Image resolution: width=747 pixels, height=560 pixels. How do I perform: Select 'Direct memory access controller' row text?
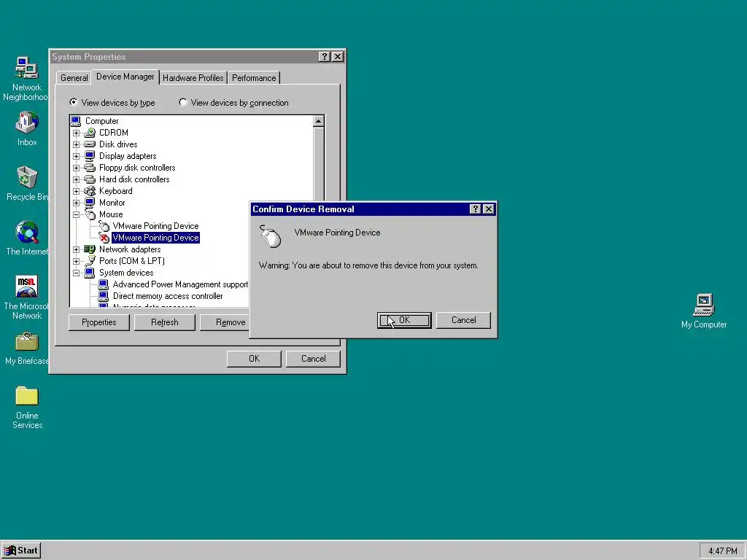pyautogui.click(x=168, y=296)
